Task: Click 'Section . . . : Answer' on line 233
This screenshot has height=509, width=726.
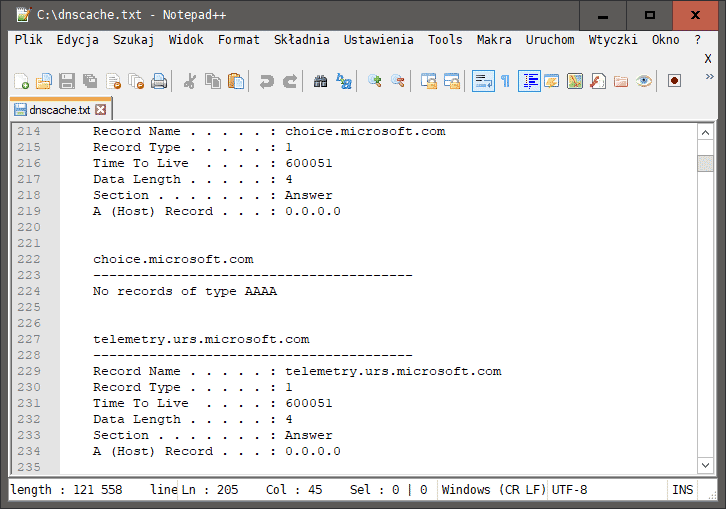Action: pyautogui.click(x=213, y=435)
